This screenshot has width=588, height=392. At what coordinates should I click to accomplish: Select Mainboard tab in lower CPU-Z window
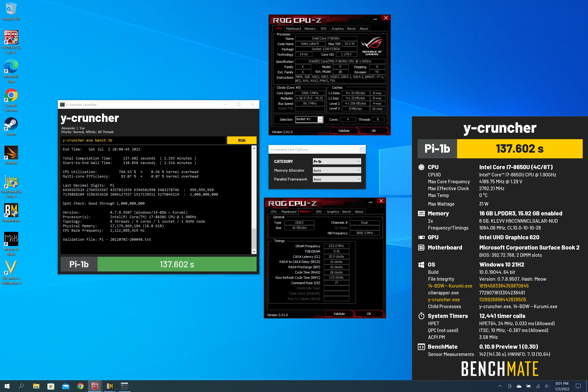coord(289,211)
